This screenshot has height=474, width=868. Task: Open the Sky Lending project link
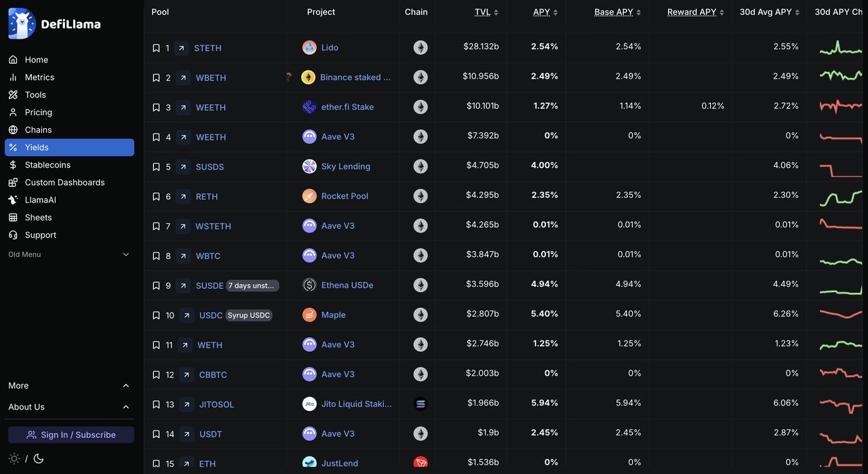pyautogui.click(x=346, y=166)
